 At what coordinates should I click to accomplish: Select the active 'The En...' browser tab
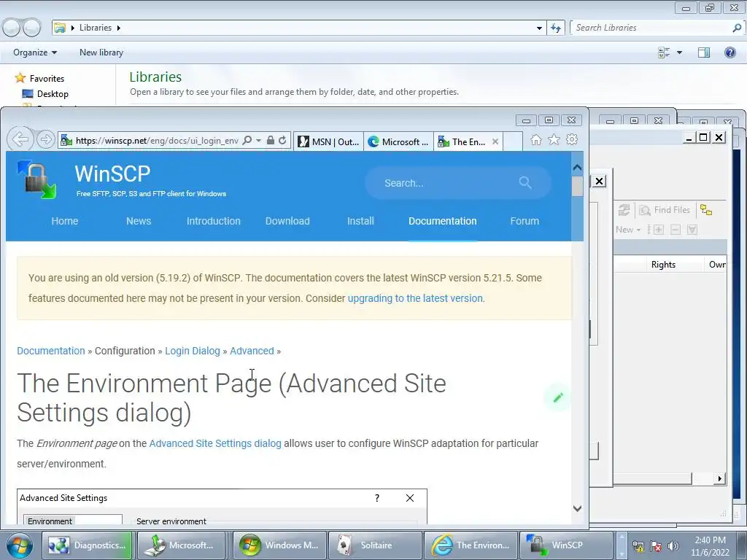pyautogui.click(x=462, y=141)
